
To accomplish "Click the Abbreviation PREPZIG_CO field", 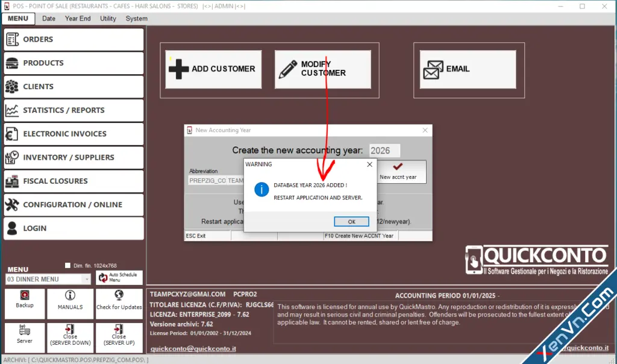I will pos(207,181).
